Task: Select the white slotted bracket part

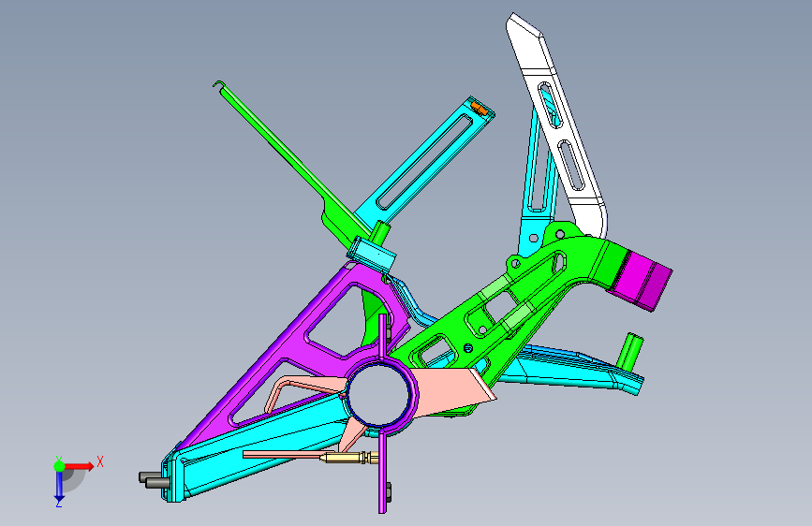Action: pos(556,124)
